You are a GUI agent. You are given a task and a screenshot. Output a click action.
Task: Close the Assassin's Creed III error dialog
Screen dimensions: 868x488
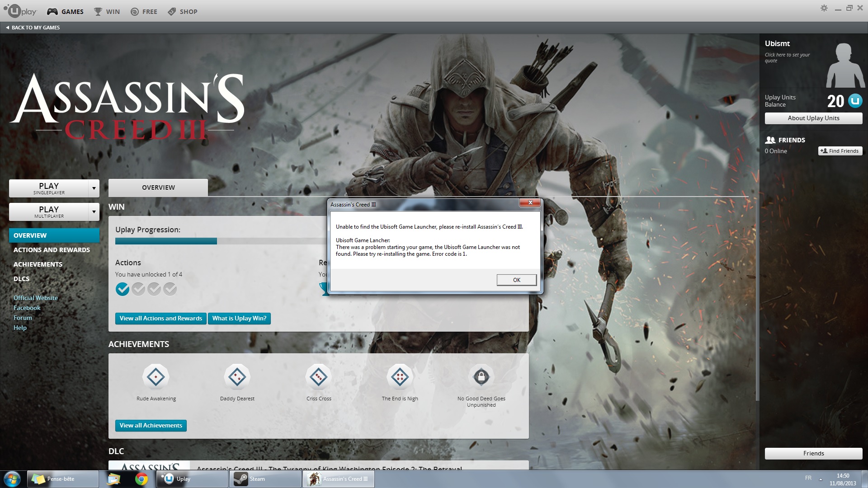530,202
